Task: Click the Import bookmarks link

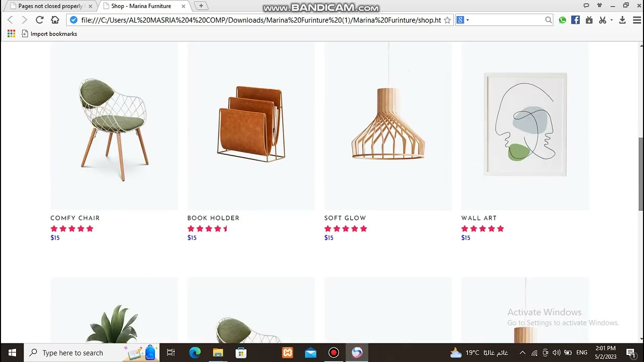Action: coord(49,34)
